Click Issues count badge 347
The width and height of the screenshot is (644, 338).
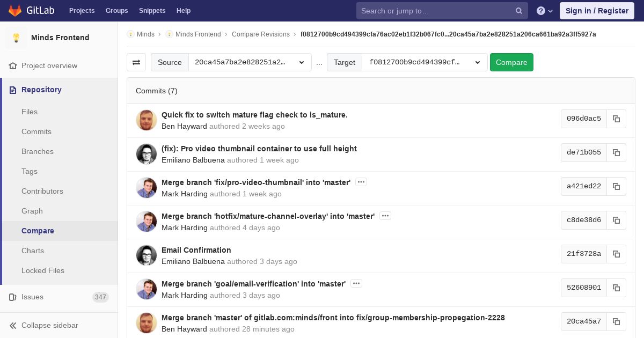click(x=100, y=297)
